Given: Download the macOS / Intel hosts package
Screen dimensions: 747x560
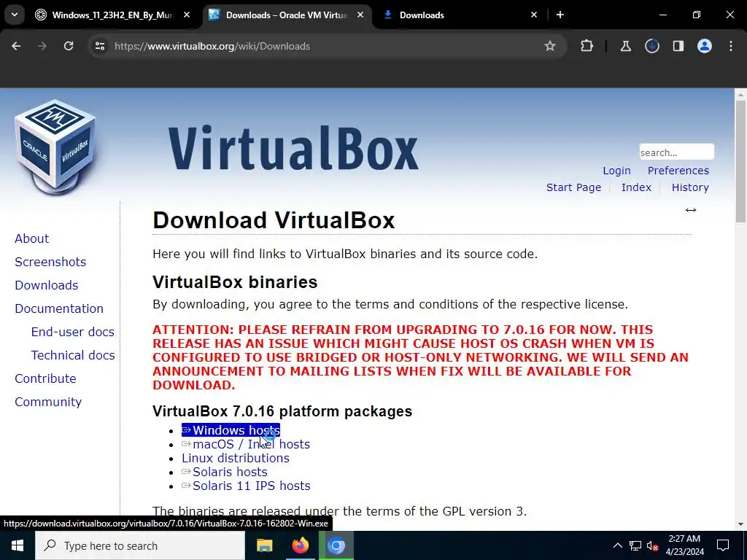Looking at the screenshot, I should coord(246,444).
